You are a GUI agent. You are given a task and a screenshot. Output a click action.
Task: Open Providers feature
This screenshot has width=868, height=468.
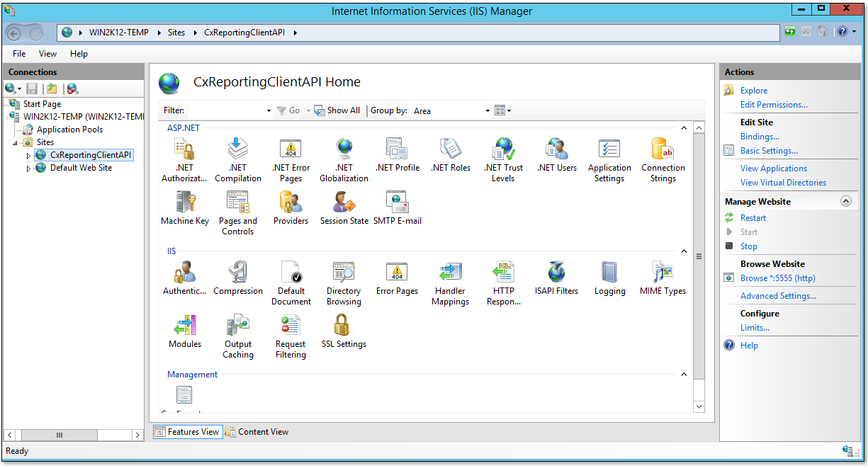pyautogui.click(x=291, y=208)
